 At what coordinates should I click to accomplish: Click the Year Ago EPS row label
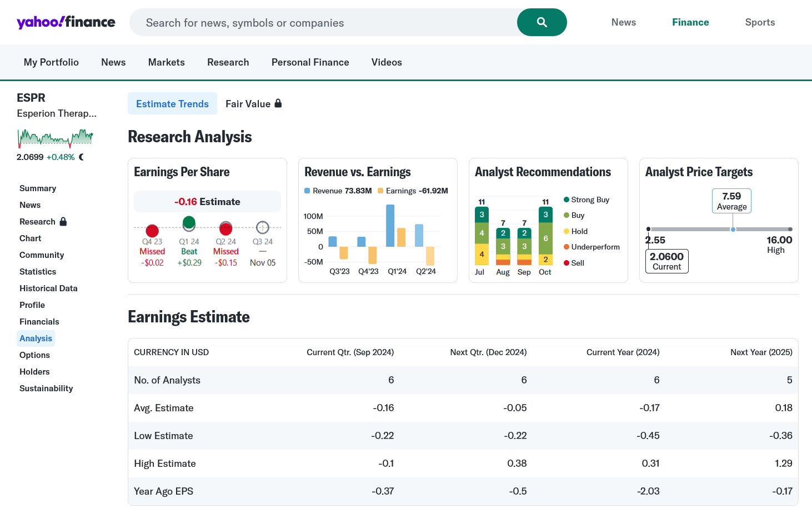point(163,491)
